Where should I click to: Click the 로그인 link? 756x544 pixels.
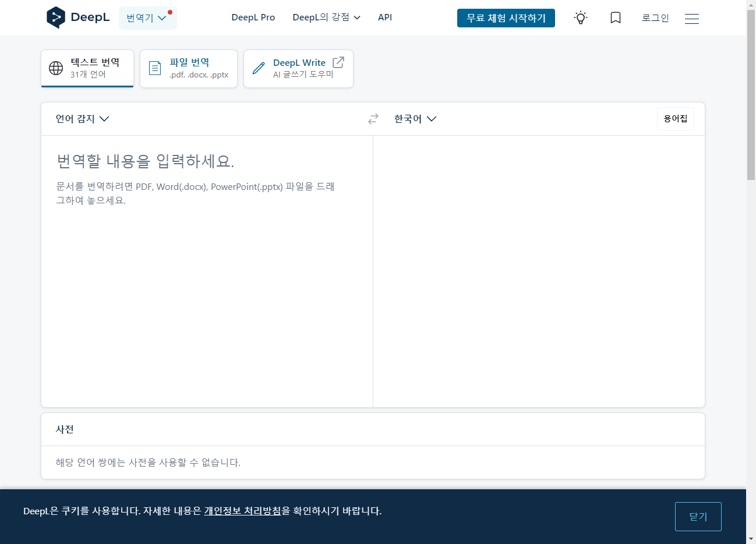(655, 18)
